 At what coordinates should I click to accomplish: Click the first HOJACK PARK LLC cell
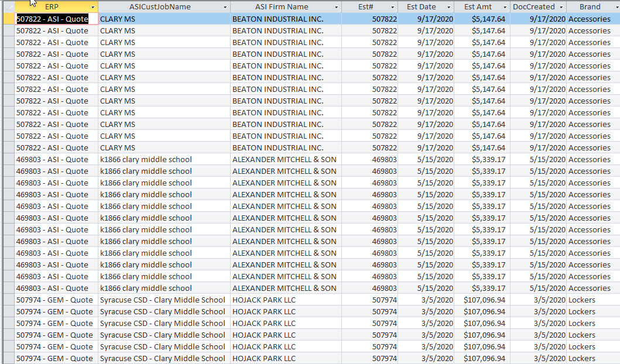[286, 300]
